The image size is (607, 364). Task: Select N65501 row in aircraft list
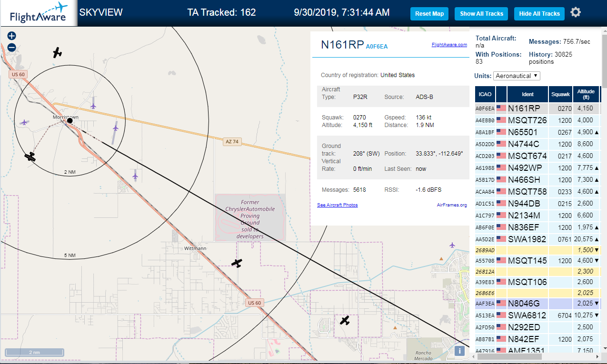[x=537, y=132]
